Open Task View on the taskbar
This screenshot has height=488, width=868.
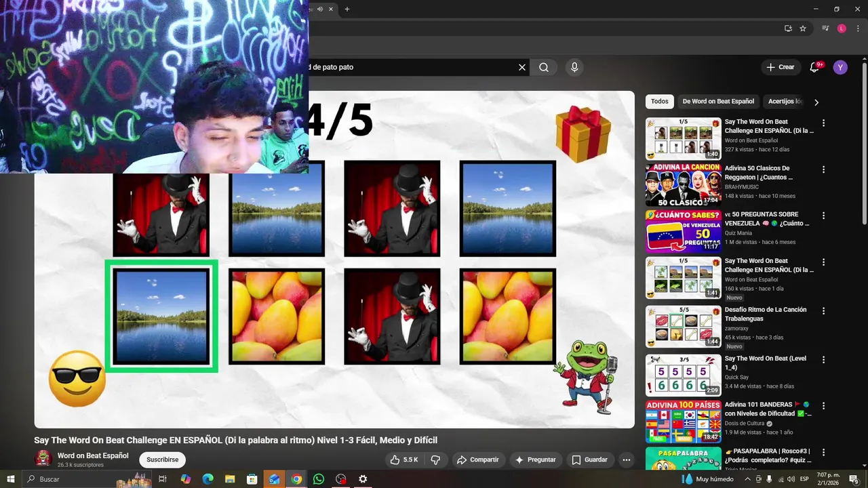(x=163, y=479)
